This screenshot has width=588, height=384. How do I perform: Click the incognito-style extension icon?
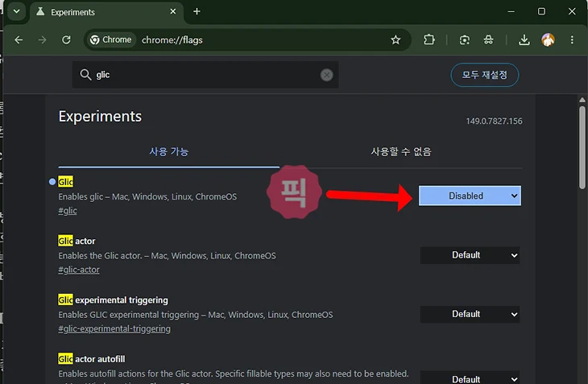coord(488,39)
